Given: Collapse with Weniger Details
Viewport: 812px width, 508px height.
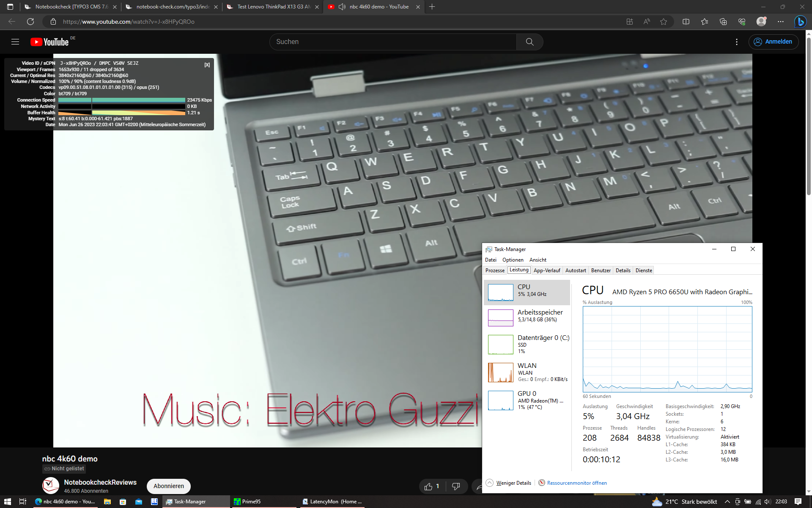Looking at the screenshot, I should 509,483.
